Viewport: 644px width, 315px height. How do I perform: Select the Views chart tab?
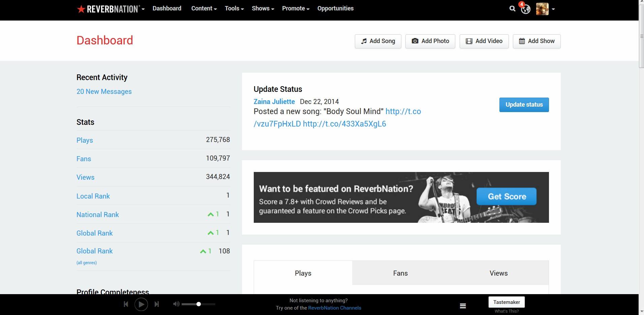[x=498, y=273]
